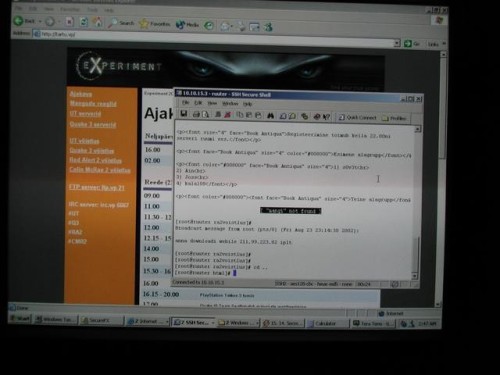Click the red Disconnect icon in SSH toolbar
This screenshot has height=375, width=500.
point(228,115)
